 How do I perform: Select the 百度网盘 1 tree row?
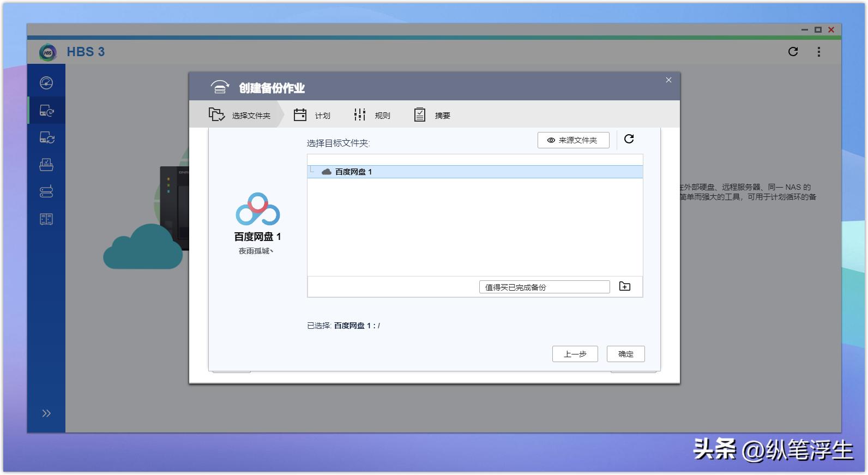(475, 172)
